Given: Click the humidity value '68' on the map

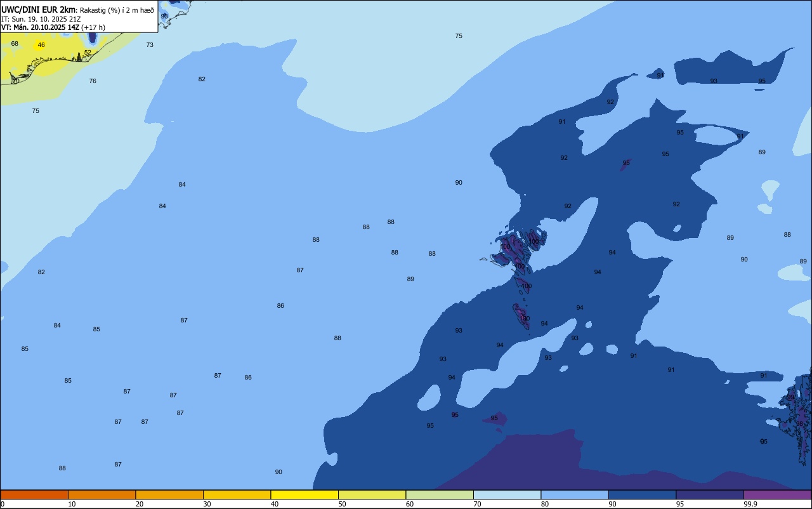Looking at the screenshot, I should pyautogui.click(x=15, y=44).
